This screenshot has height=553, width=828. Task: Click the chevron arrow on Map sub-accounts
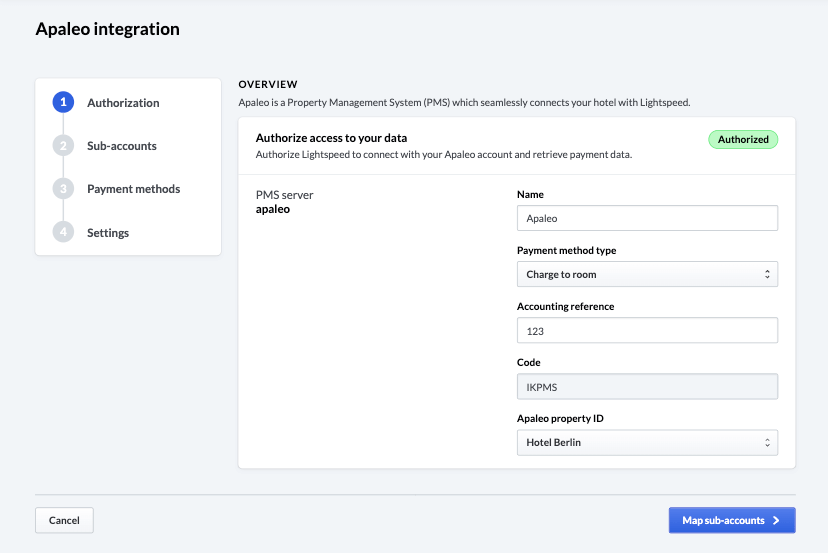pyautogui.click(x=776, y=520)
